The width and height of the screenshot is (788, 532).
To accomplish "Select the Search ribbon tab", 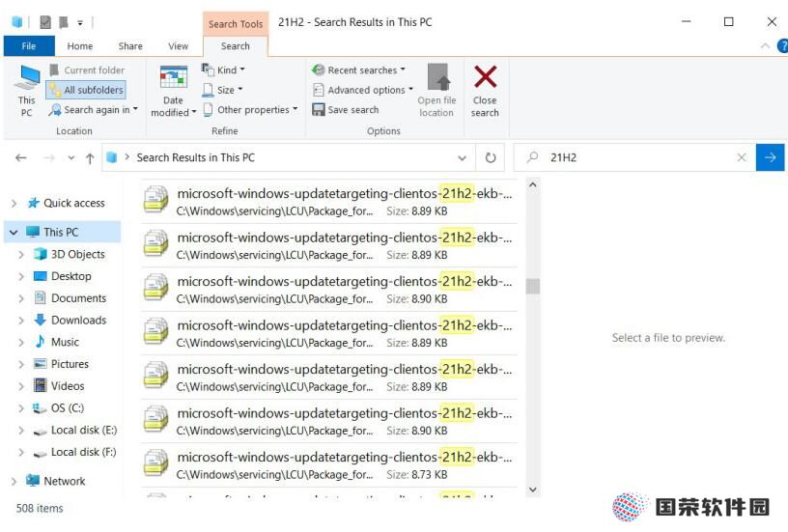I will click(x=236, y=46).
